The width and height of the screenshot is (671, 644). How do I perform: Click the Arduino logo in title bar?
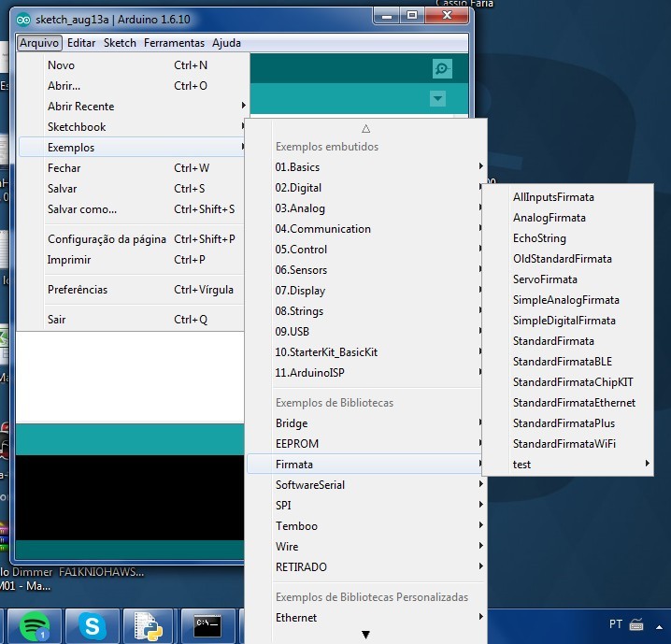(23, 20)
